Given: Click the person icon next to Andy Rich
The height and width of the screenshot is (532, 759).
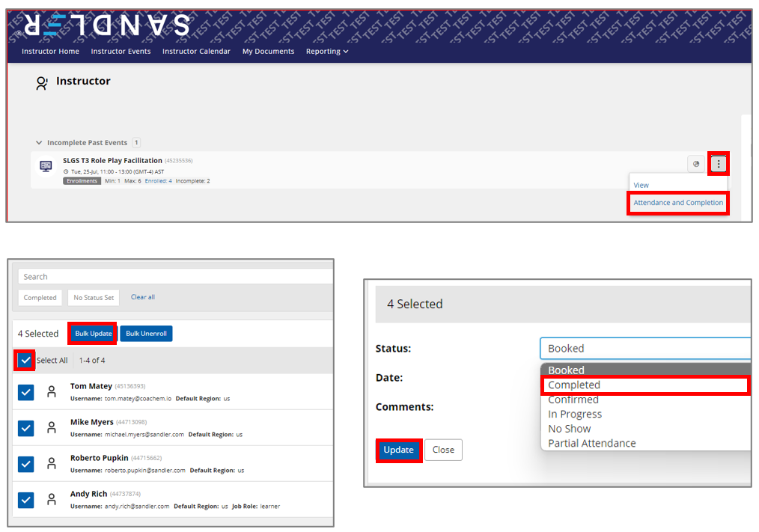Looking at the screenshot, I should tap(51, 499).
